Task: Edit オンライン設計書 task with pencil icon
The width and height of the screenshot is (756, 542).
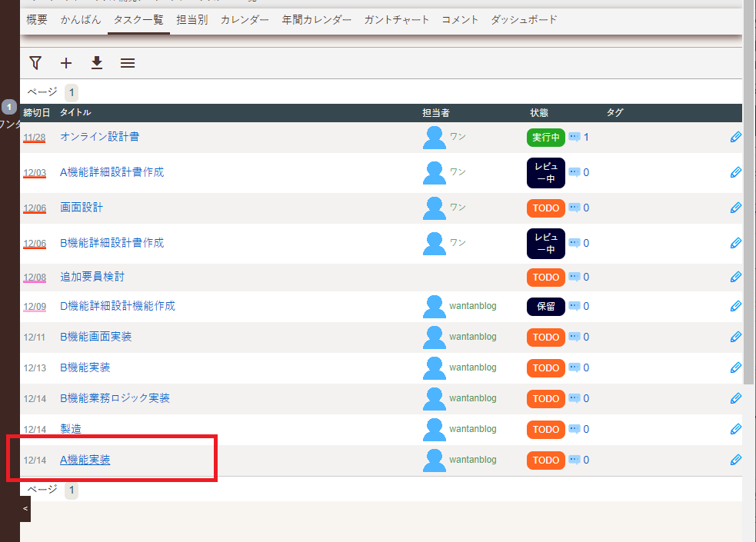Action: pos(736,138)
